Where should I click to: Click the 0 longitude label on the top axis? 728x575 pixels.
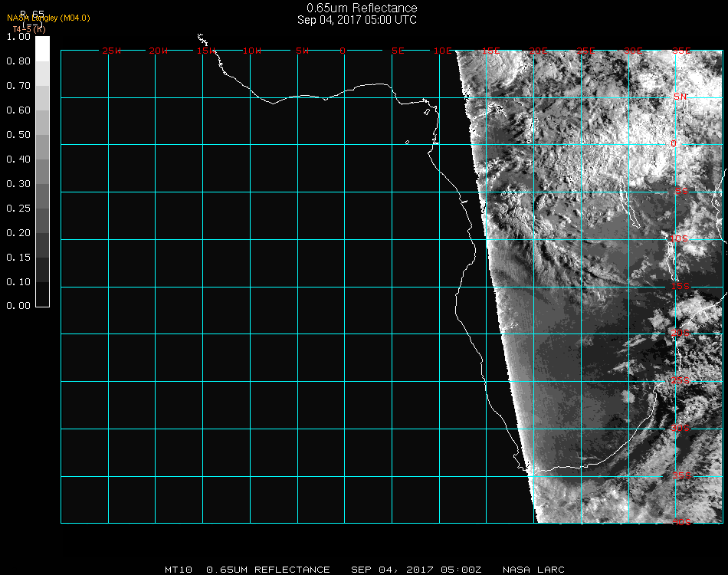343,51
